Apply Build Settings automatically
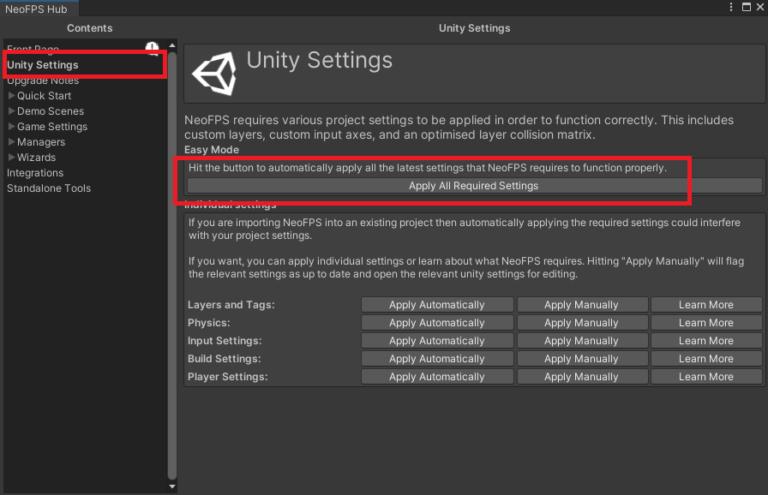 coord(437,359)
